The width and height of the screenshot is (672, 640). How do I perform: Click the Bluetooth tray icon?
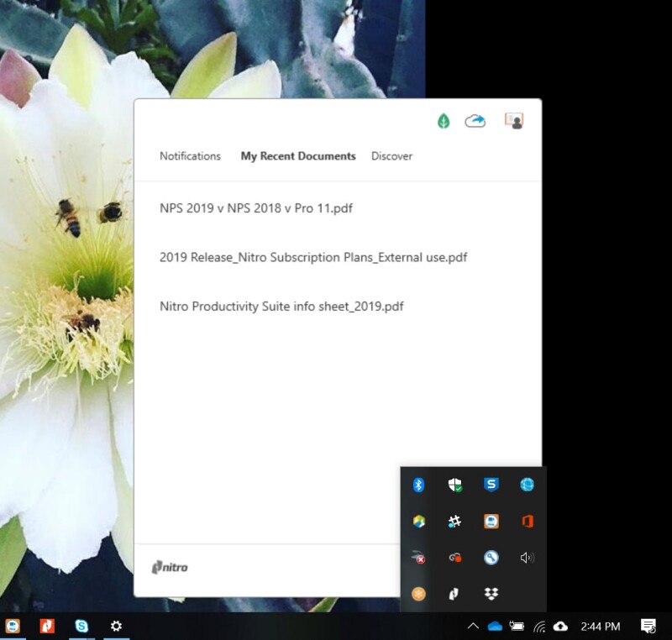click(418, 485)
